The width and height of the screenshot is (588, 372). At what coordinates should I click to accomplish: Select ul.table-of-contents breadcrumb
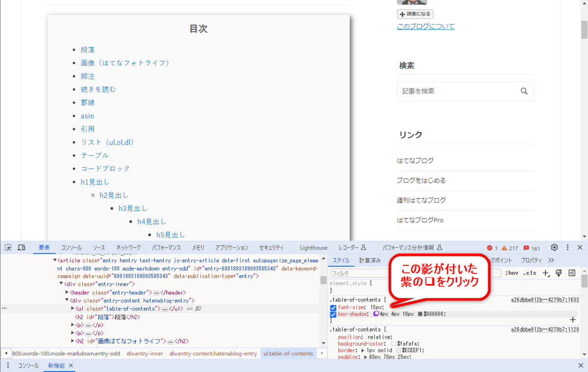point(288,353)
